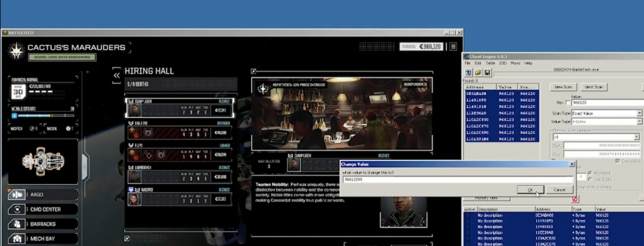The height and width of the screenshot is (246, 644).
Task: Click the Medical skill icon
Action: tap(68, 129)
